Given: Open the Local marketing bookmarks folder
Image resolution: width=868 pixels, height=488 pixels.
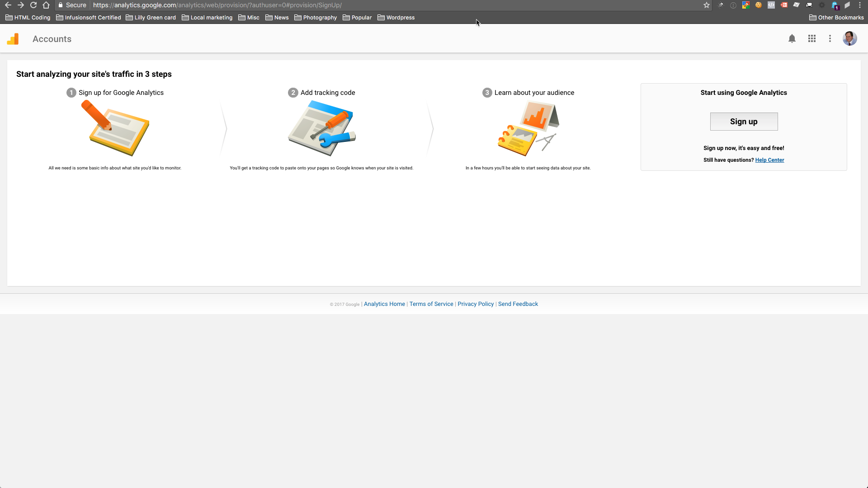Looking at the screenshot, I should click(207, 18).
